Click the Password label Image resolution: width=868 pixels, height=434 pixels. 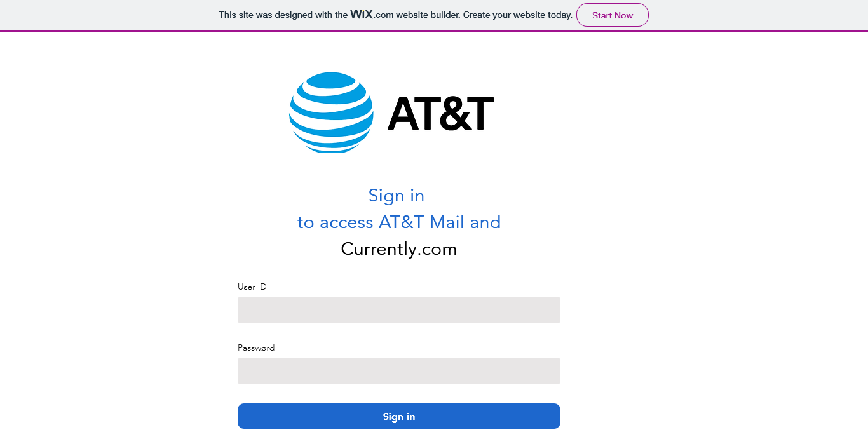(x=256, y=348)
